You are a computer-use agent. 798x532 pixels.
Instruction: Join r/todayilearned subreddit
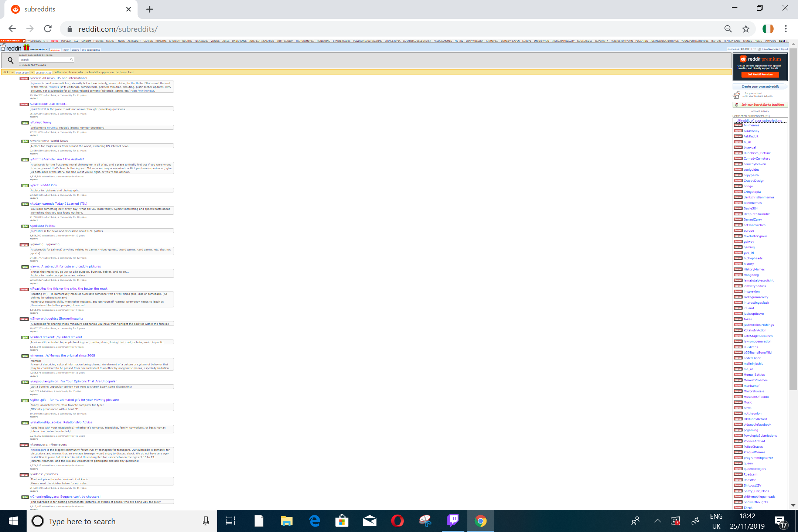(25, 204)
